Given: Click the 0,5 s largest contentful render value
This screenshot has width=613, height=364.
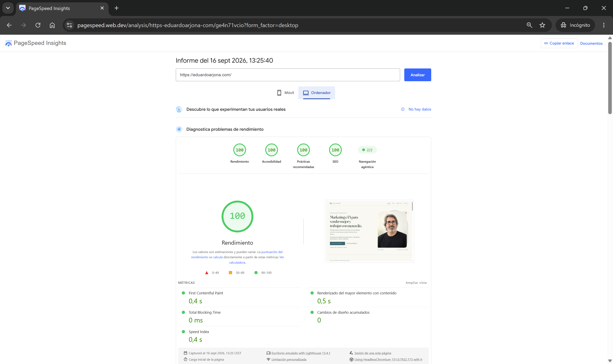Looking at the screenshot, I should 324,301.
